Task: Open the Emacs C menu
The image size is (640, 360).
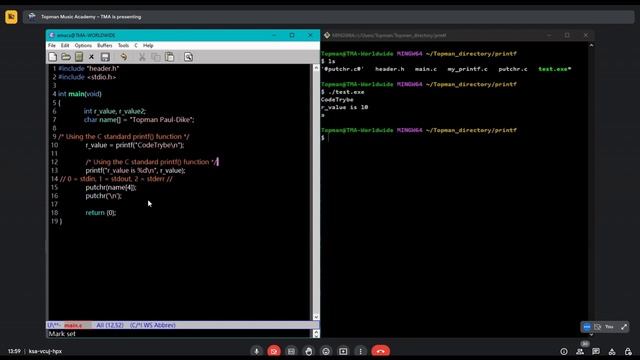Action: coord(136,46)
